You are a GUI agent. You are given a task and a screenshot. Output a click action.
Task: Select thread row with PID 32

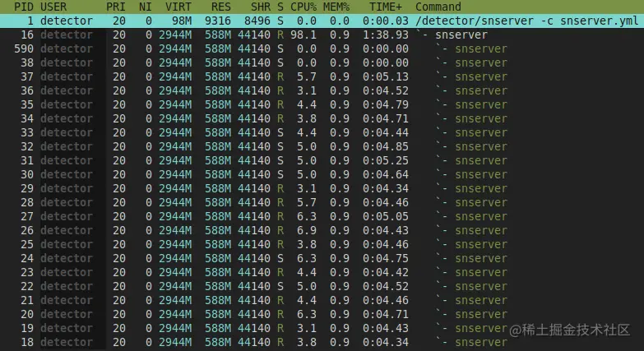pos(322,146)
